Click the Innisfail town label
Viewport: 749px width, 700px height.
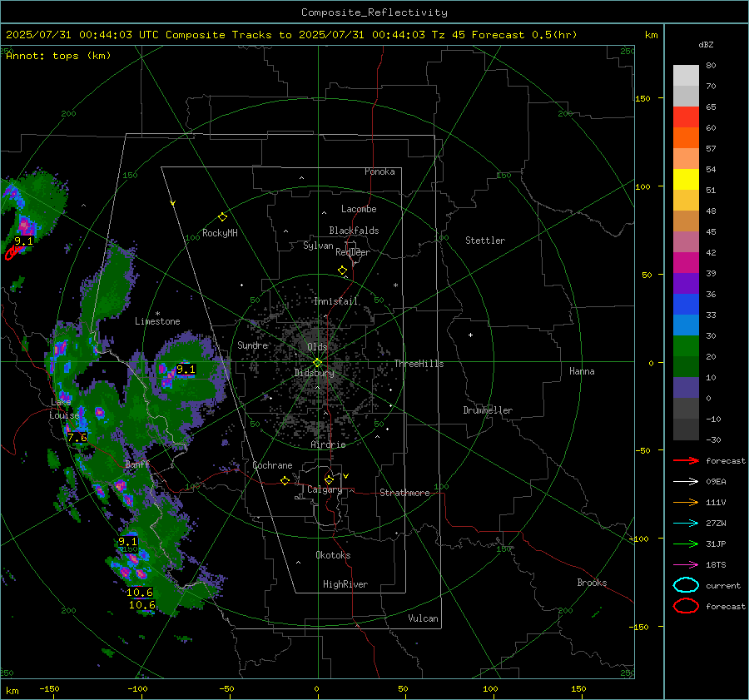(335, 301)
